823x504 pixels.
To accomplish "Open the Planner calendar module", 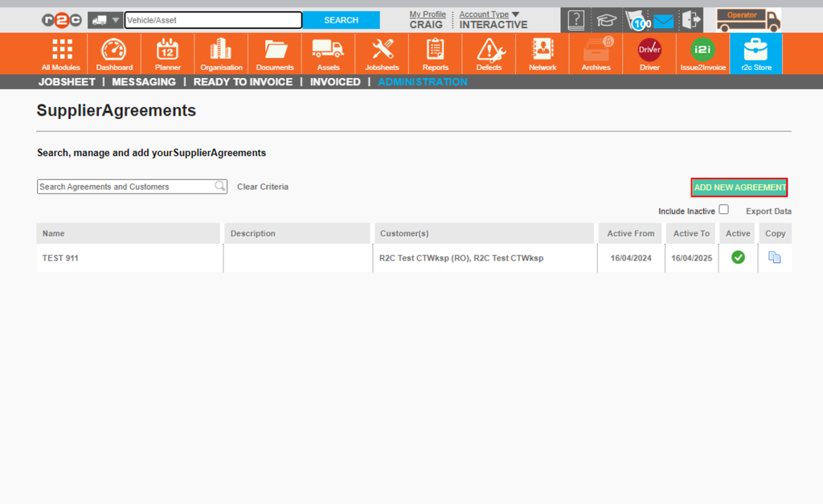I will pos(167,54).
